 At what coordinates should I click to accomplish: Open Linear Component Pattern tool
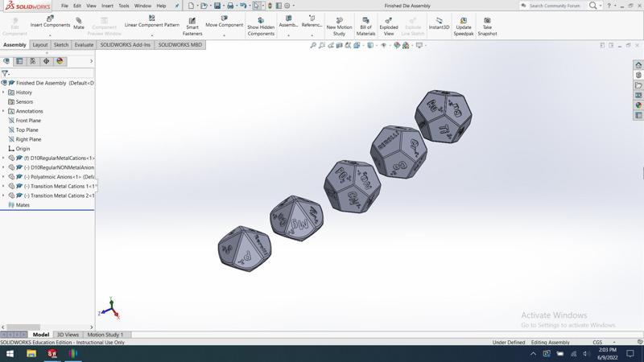pyautogui.click(x=152, y=22)
